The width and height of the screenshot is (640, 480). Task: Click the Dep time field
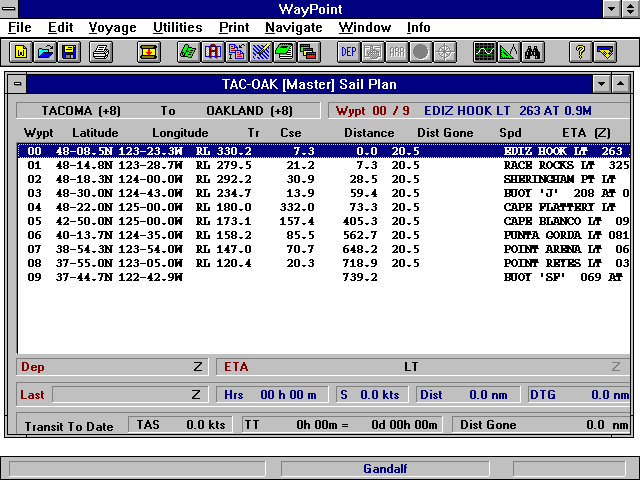pyautogui.click(x=112, y=367)
